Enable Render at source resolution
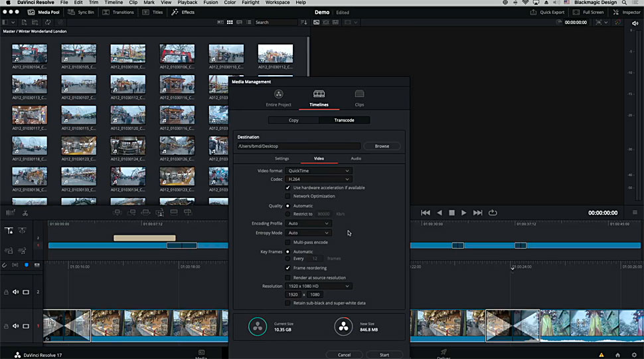Image resolution: width=644 pixels, height=359 pixels. tap(287, 278)
